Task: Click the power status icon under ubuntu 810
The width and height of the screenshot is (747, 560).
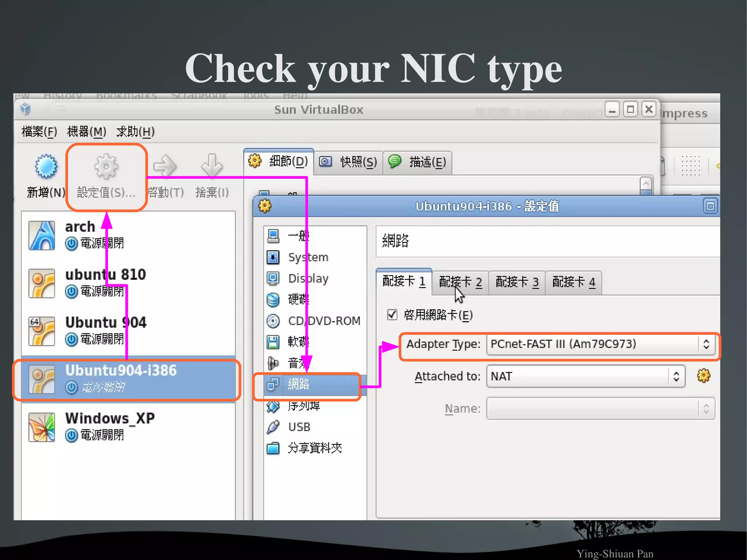Action: tap(71, 291)
